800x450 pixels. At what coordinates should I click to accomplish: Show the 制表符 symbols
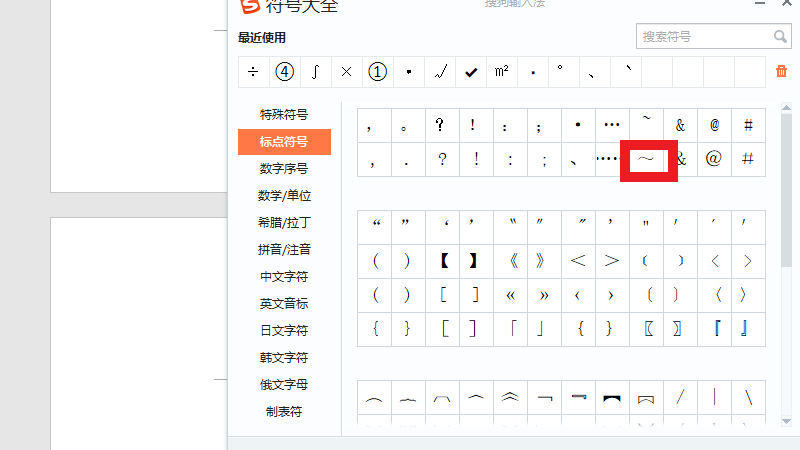click(284, 411)
